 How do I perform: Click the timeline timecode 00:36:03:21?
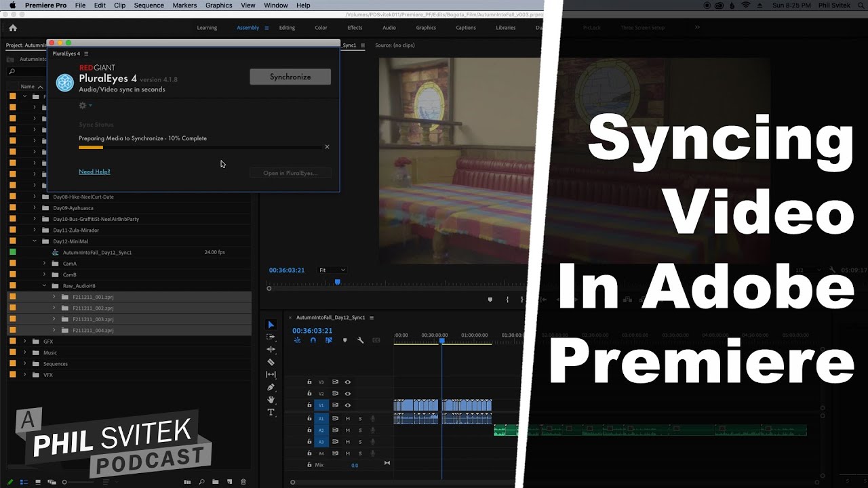(x=313, y=331)
